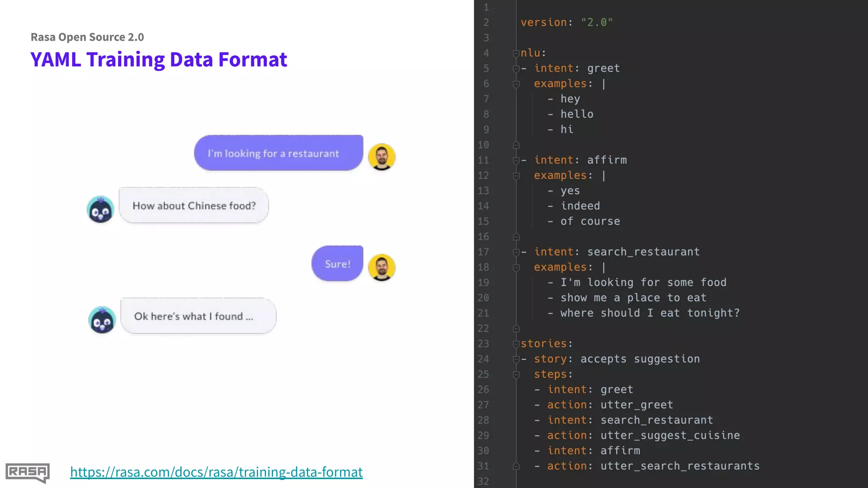Click the "YAML Training Data Format" title
Image resolution: width=868 pixels, height=488 pixels.
click(x=159, y=59)
